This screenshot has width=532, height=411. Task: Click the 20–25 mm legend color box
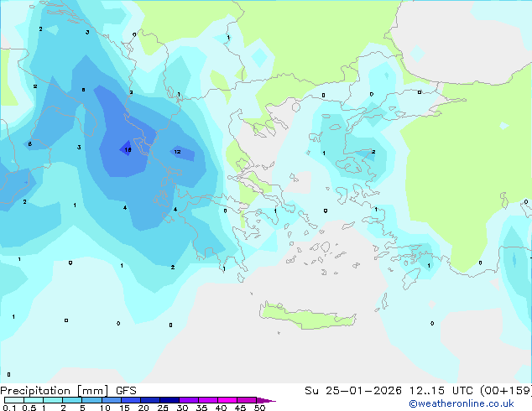click(x=150, y=400)
